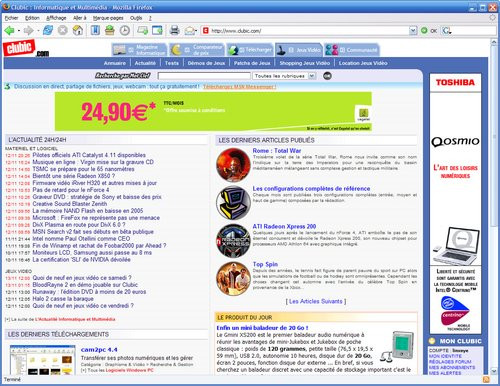Click the green Back arrow button

point(9,31)
